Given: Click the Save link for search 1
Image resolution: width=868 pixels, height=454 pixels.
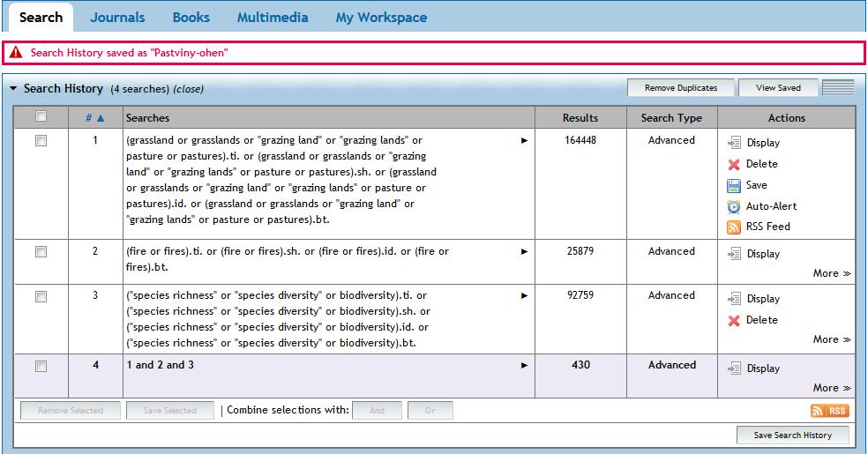Looking at the screenshot, I should click(756, 185).
